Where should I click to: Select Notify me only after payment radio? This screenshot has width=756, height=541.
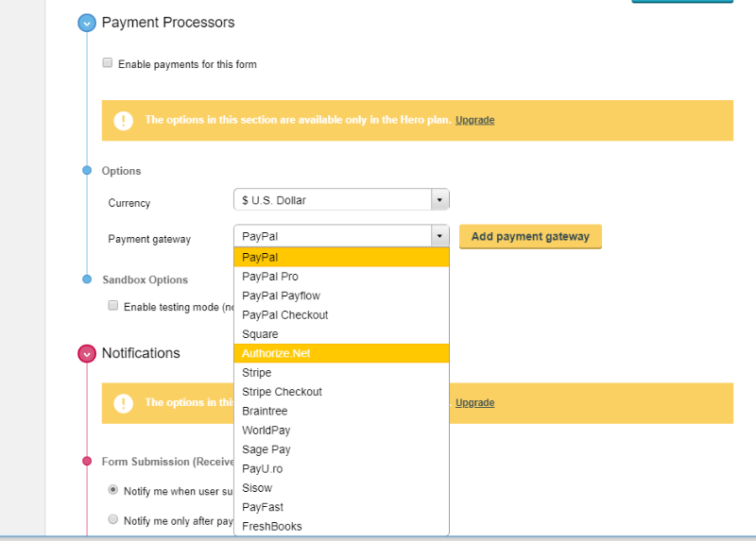112,519
